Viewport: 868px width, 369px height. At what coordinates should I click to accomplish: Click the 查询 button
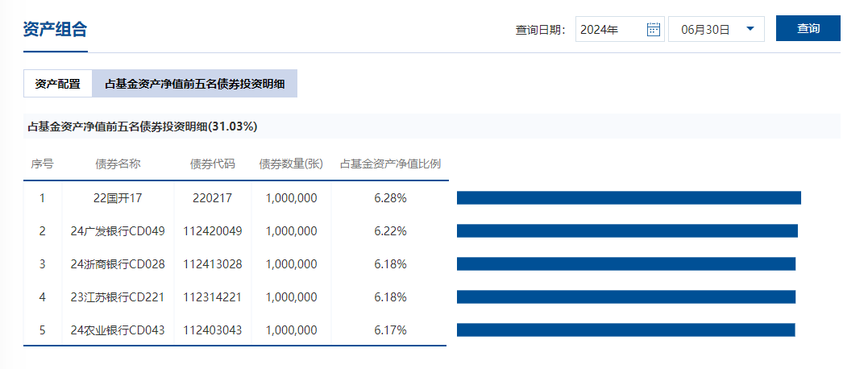click(x=808, y=28)
